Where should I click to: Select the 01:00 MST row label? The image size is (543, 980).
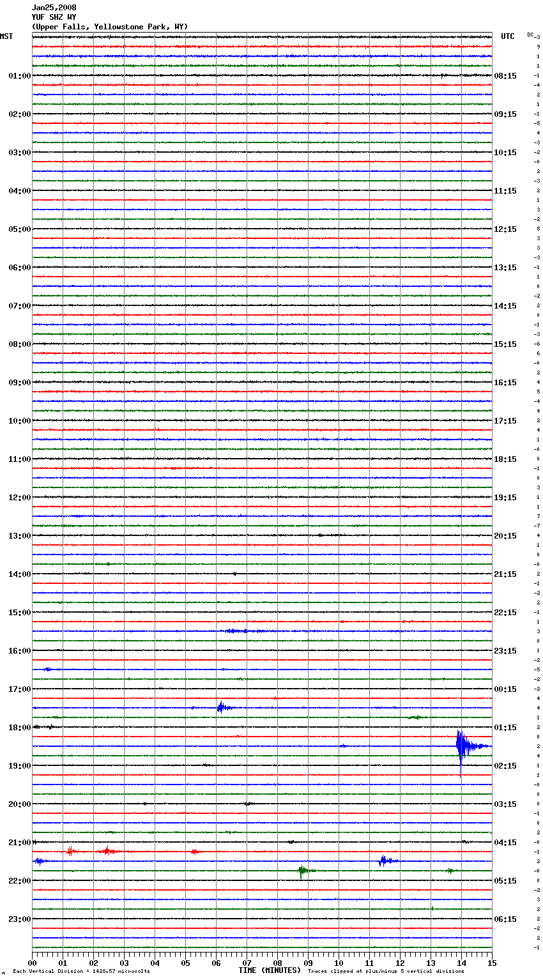tap(20, 76)
